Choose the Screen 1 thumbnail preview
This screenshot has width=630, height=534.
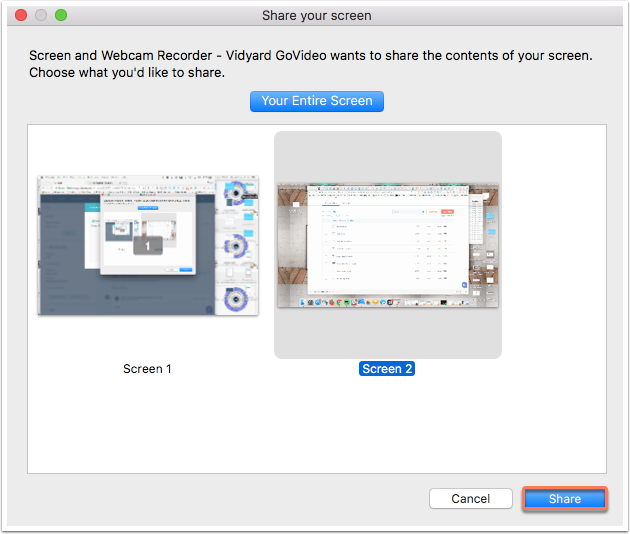148,245
